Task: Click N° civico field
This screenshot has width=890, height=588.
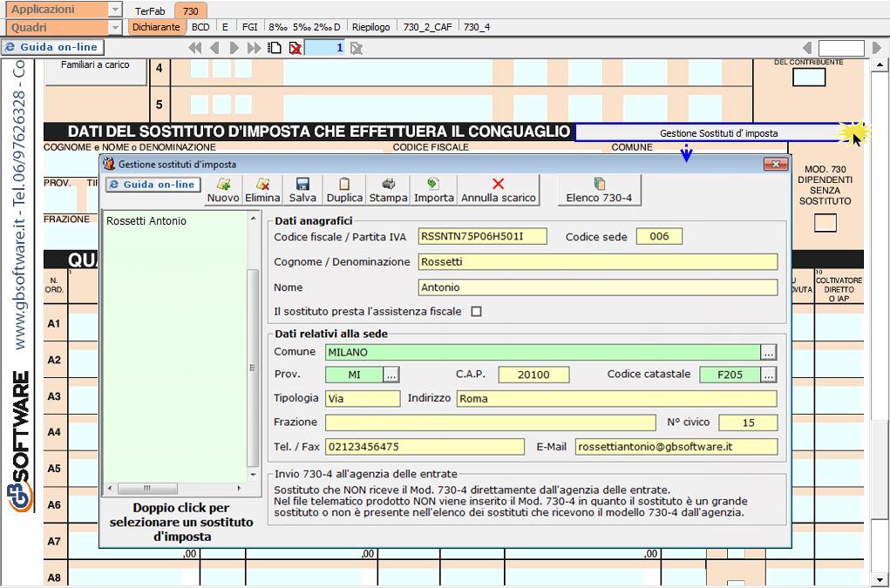Action: coord(748,422)
